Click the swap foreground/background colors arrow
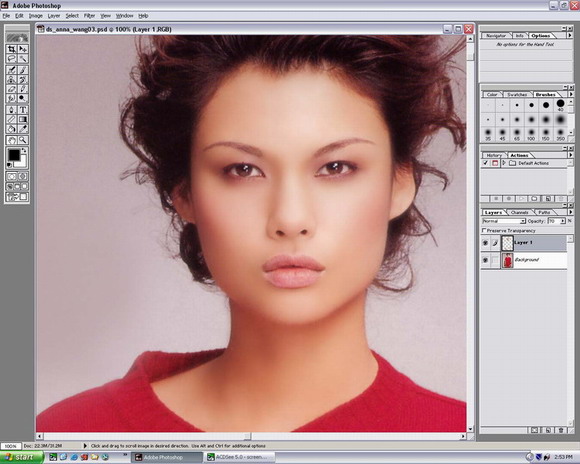Image resolution: width=580 pixels, height=464 pixels. coord(24,150)
